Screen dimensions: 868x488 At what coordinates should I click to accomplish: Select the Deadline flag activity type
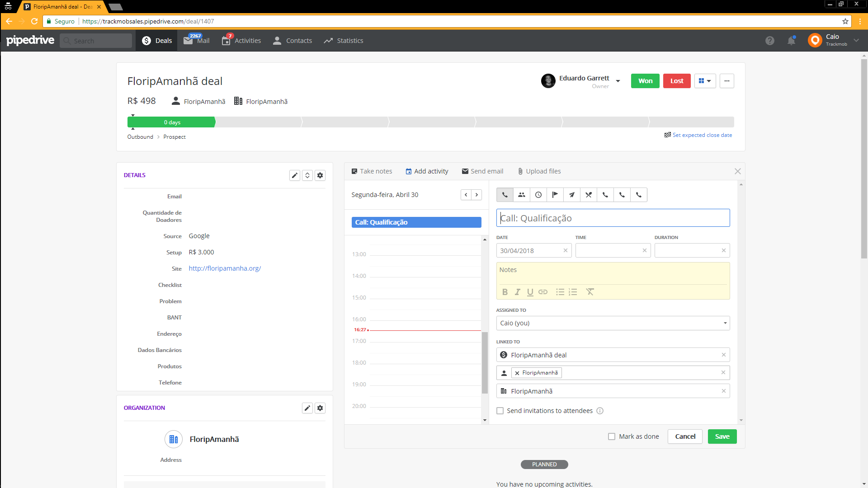tap(555, 195)
